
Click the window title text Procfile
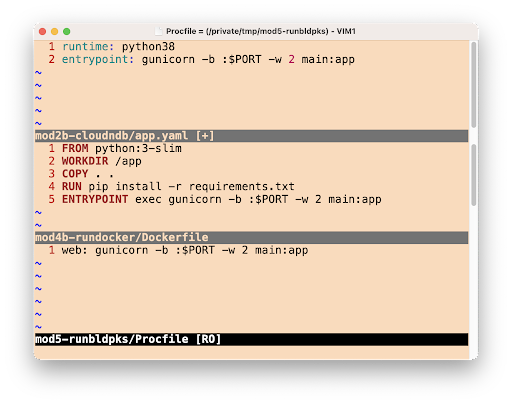tap(181, 31)
